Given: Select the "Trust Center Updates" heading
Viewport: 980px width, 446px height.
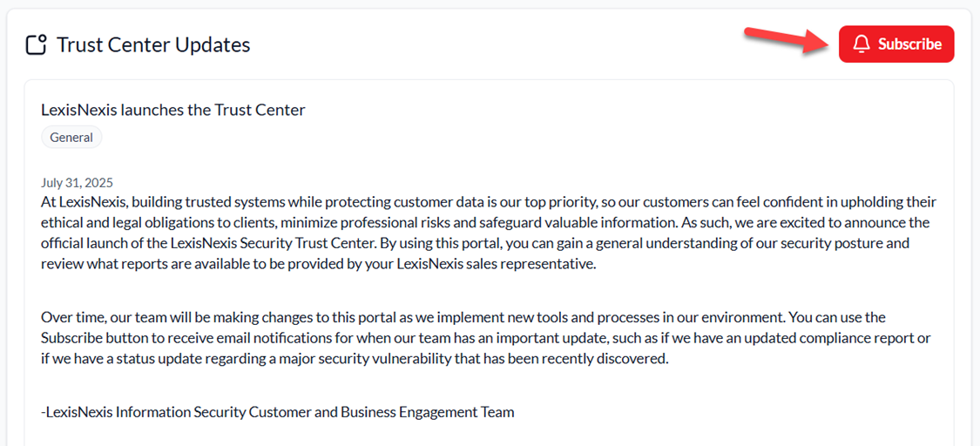Looking at the screenshot, I should (153, 44).
